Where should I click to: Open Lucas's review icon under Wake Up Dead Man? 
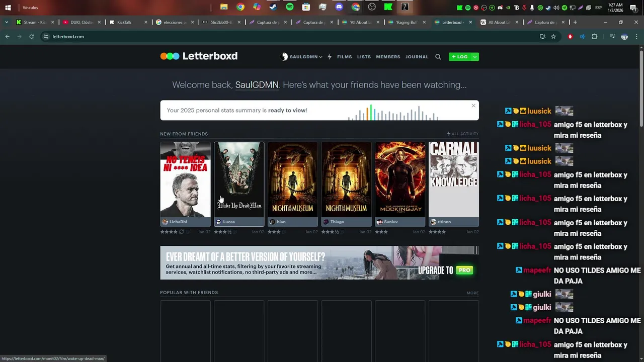234,232
